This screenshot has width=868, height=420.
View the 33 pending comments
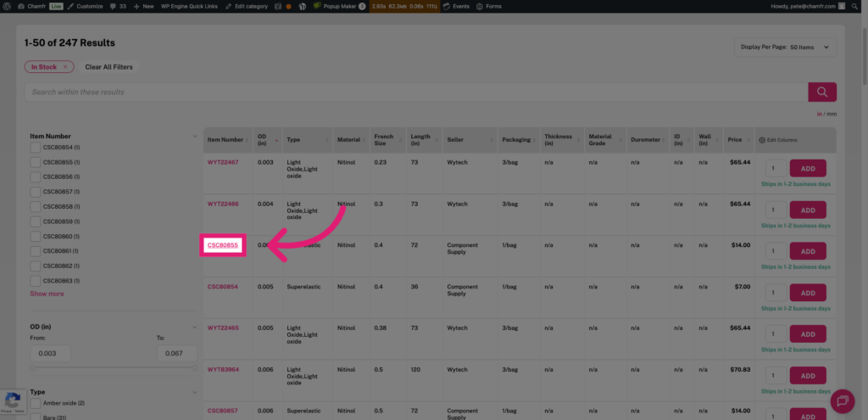[x=117, y=6]
